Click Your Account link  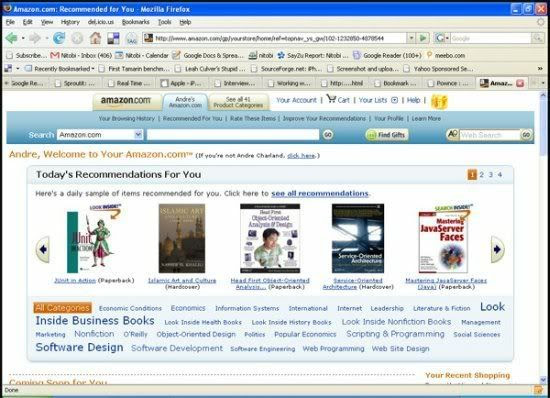[296, 100]
